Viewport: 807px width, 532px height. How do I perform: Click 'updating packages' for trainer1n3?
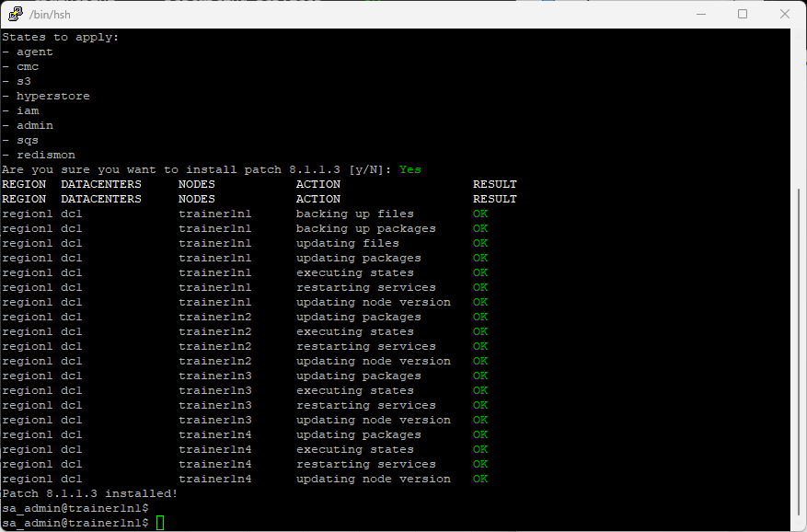(x=358, y=376)
